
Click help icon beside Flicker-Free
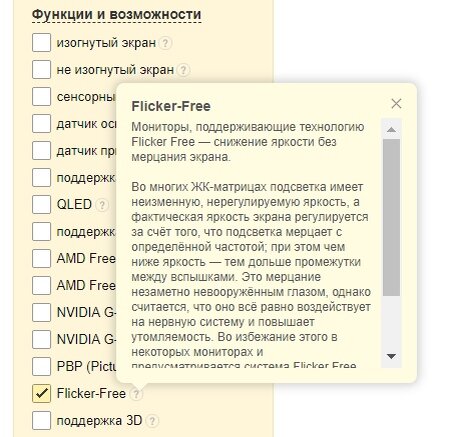tap(136, 394)
